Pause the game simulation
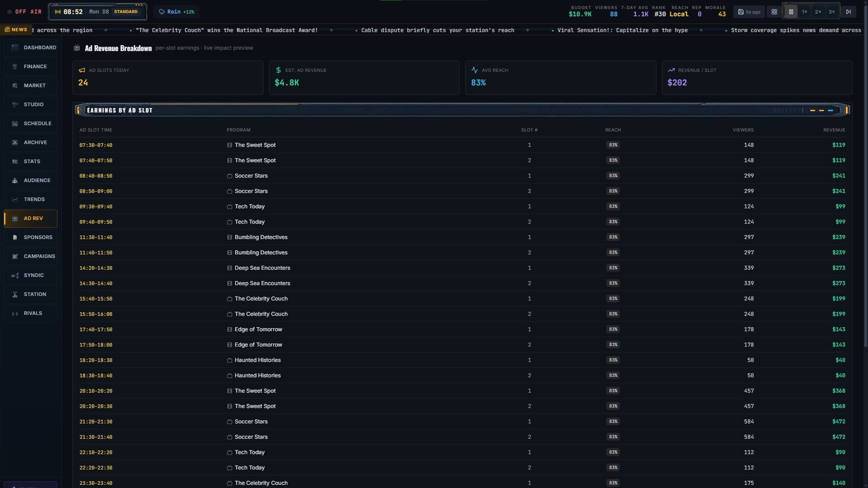The width and height of the screenshot is (868, 488). pos(791,12)
